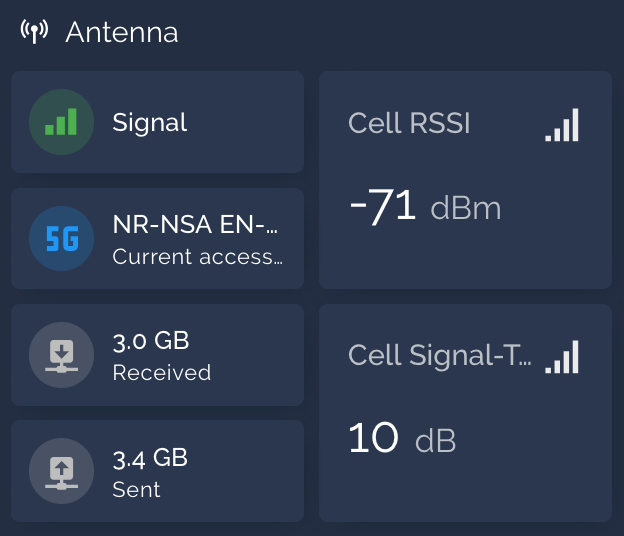Open the NR-NSA EN- access technology card

click(158, 238)
